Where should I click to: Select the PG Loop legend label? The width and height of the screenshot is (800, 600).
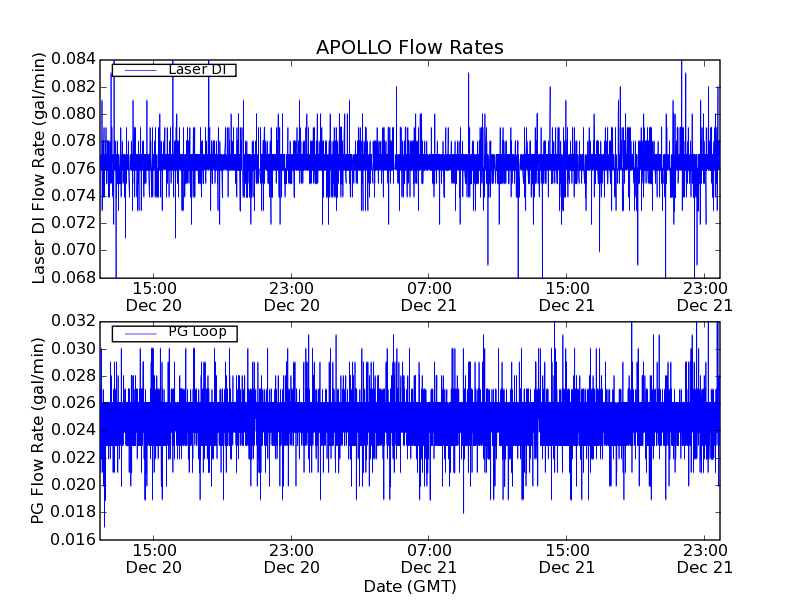click(x=196, y=332)
